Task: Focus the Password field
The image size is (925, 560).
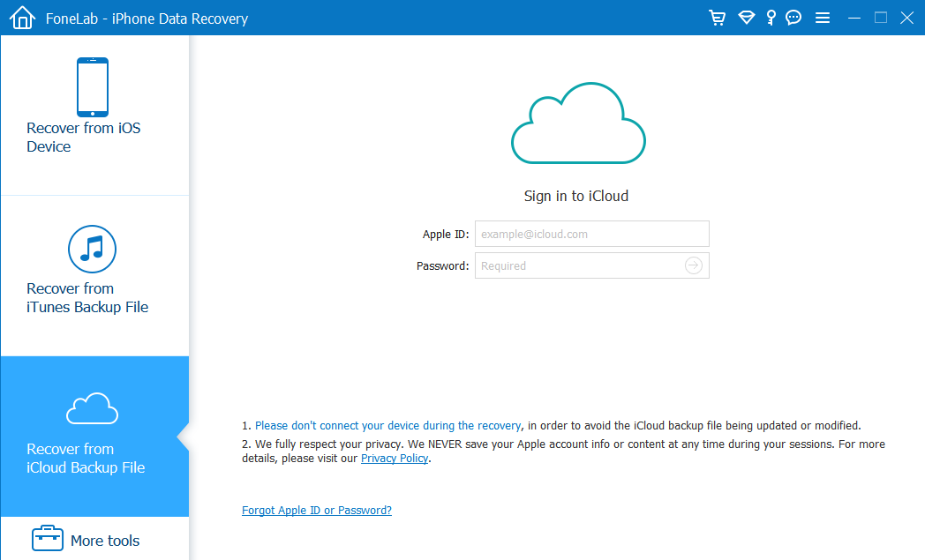Action: [578, 265]
